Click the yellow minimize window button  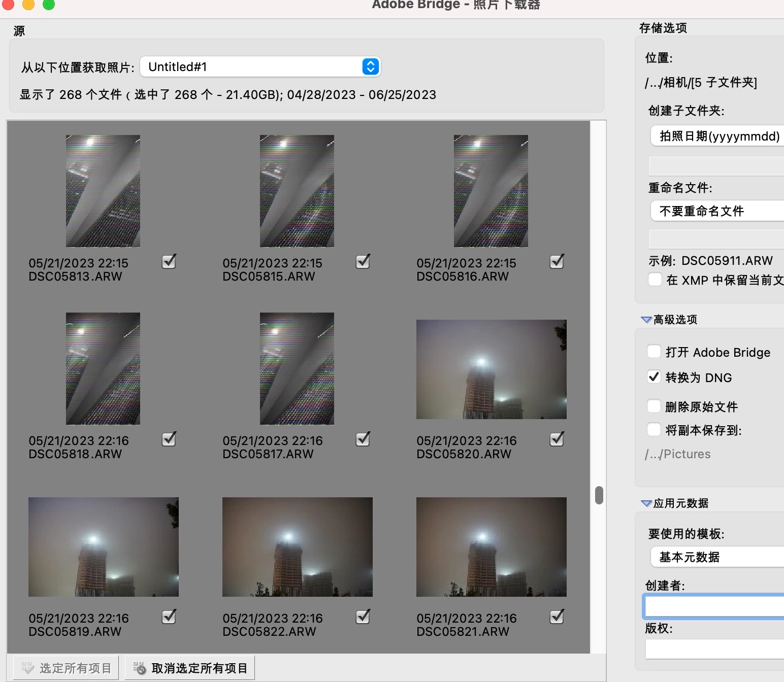coord(28,4)
